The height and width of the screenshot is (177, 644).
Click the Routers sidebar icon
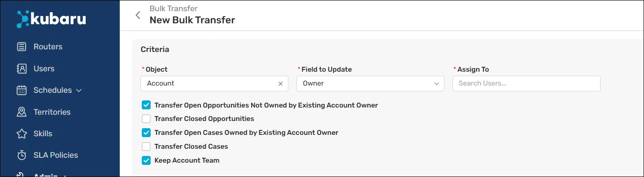click(22, 47)
